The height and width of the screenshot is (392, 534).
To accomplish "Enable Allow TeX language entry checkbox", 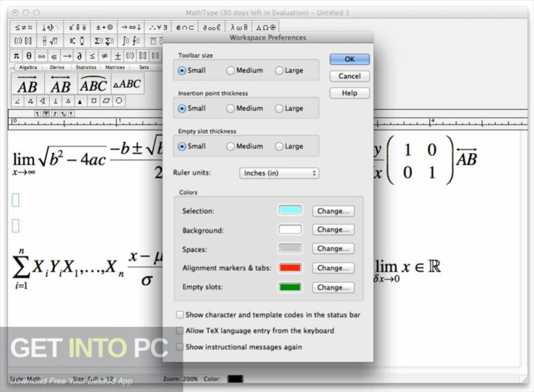I will tap(180, 331).
